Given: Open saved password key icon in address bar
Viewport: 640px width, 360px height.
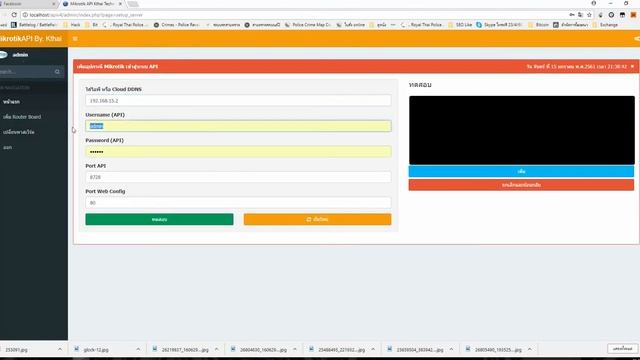Looking at the screenshot, I should pyautogui.click(x=572, y=15).
